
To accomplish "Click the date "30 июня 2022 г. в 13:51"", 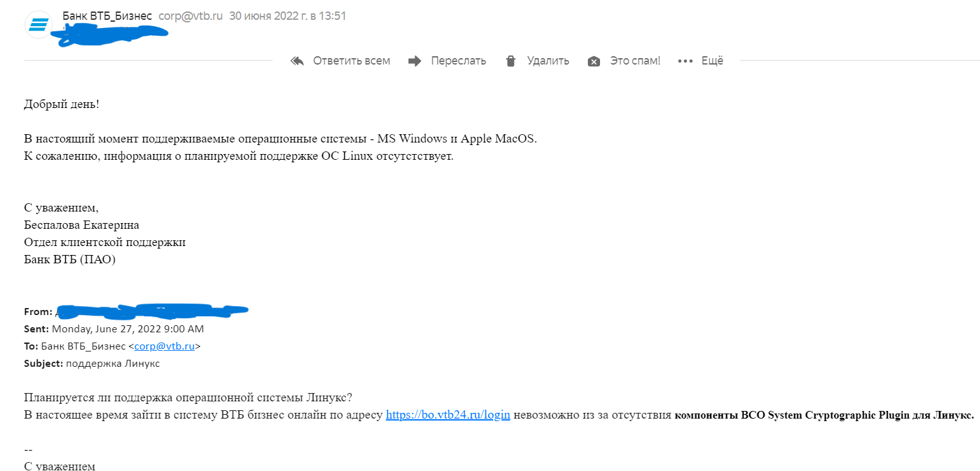I will click(288, 16).
